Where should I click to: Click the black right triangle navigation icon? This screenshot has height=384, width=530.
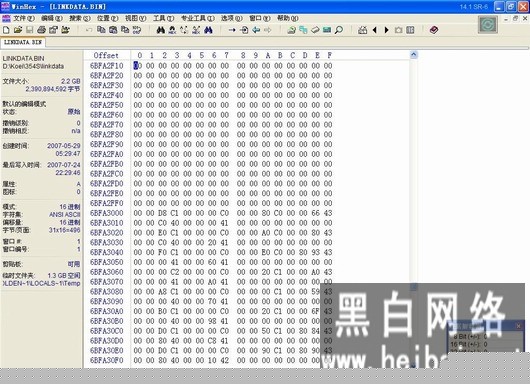pyautogui.click(x=386, y=30)
